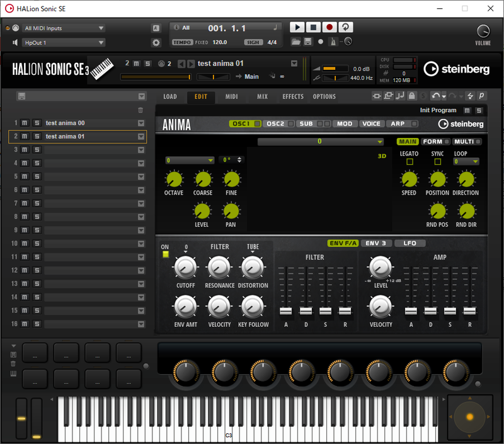Image resolution: width=504 pixels, height=444 pixels.
Task: Click the FORM button
Action: [x=435, y=142]
